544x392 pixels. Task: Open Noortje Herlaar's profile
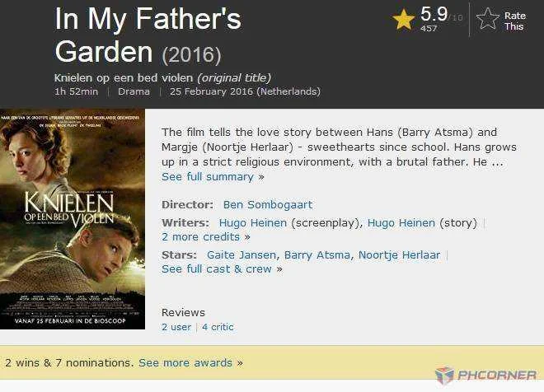(x=399, y=255)
